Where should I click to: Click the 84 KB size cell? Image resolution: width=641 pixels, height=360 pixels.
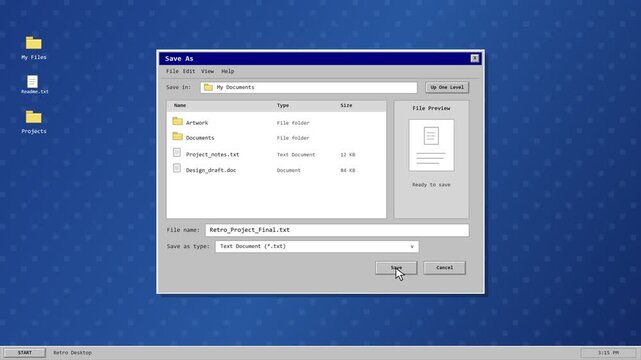(x=347, y=170)
